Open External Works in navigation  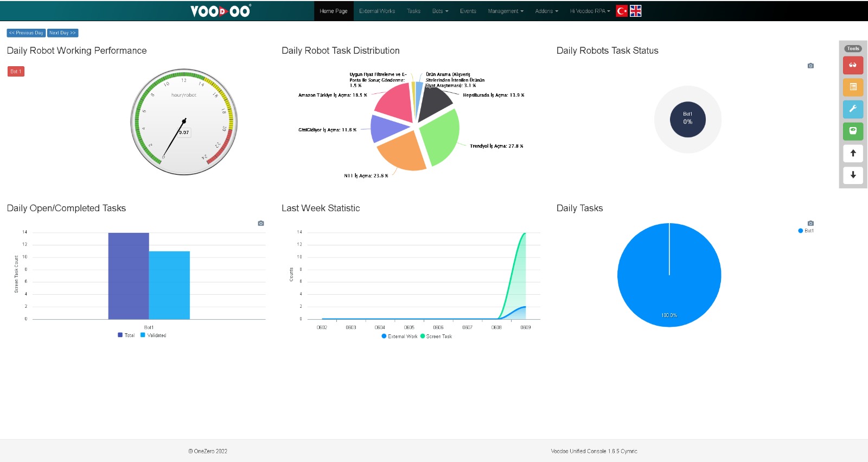click(377, 11)
